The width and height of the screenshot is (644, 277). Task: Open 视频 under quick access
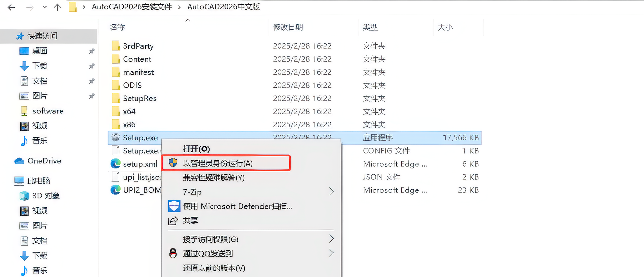pyautogui.click(x=40, y=126)
